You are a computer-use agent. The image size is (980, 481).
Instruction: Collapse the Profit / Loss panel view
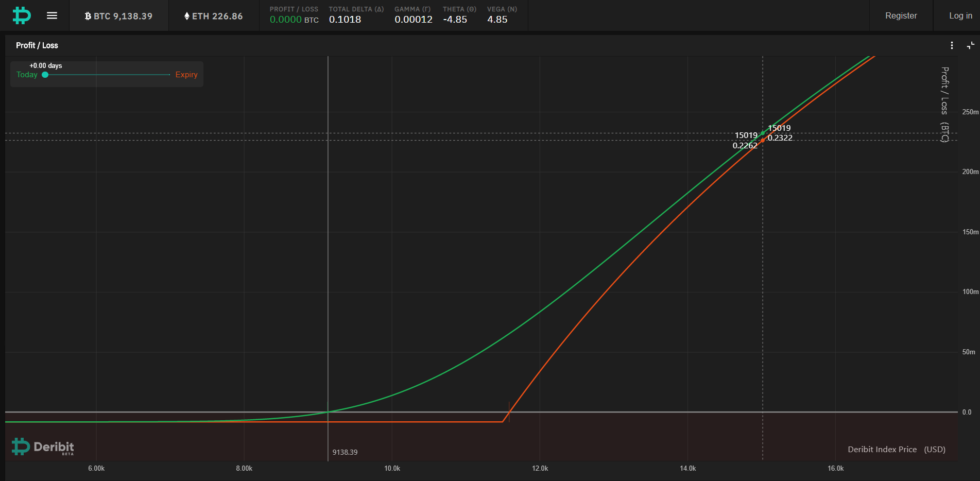coord(971,45)
